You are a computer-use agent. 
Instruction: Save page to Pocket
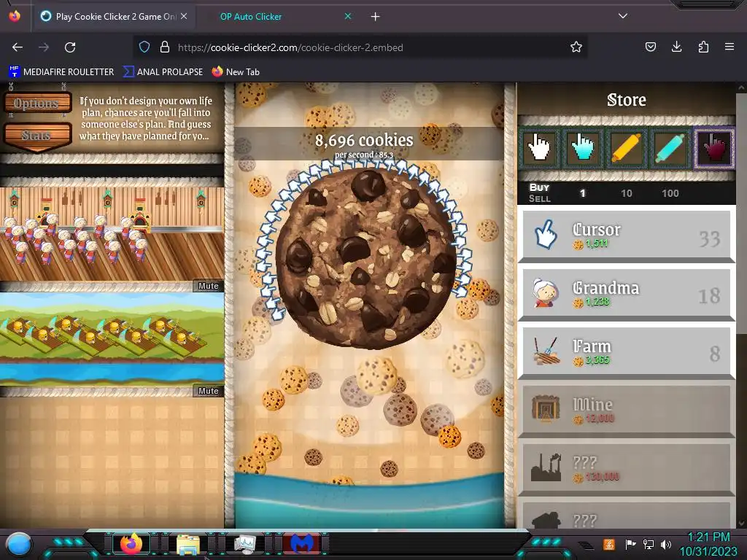pyautogui.click(x=650, y=47)
